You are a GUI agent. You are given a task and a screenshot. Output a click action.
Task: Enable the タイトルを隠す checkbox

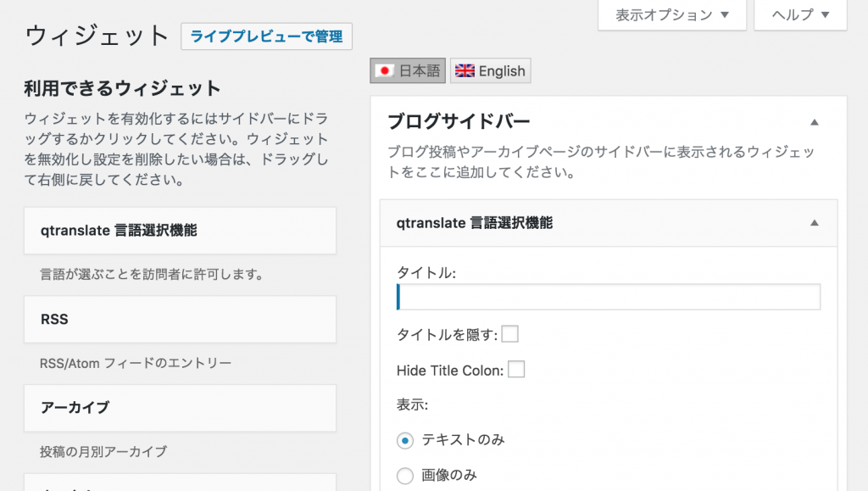[509, 334]
